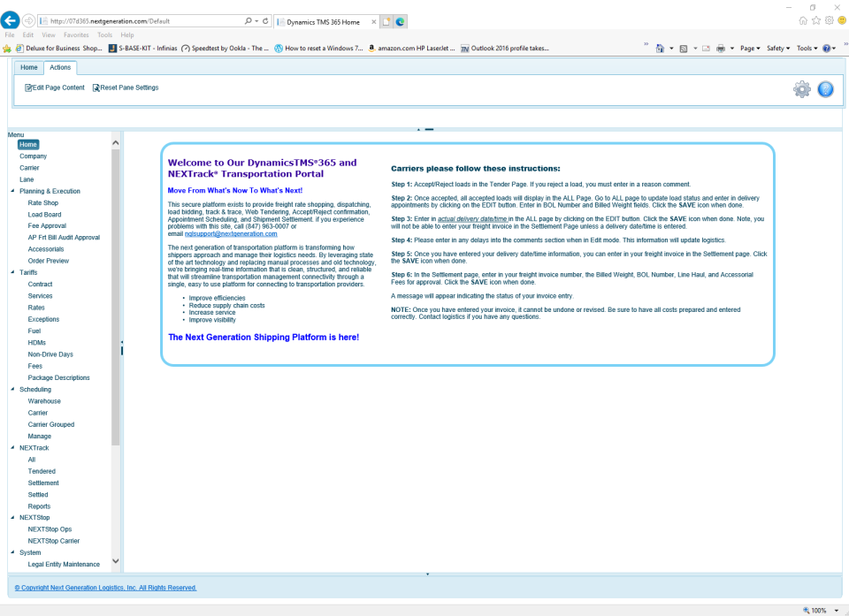Switch to the Actions tab
The image size is (849, 616).
pos(60,67)
